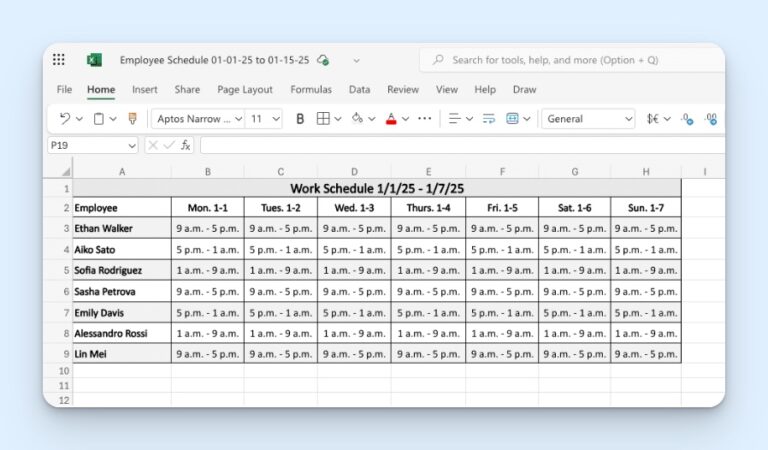
Task: Open the Review tab
Action: [x=403, y=90]
